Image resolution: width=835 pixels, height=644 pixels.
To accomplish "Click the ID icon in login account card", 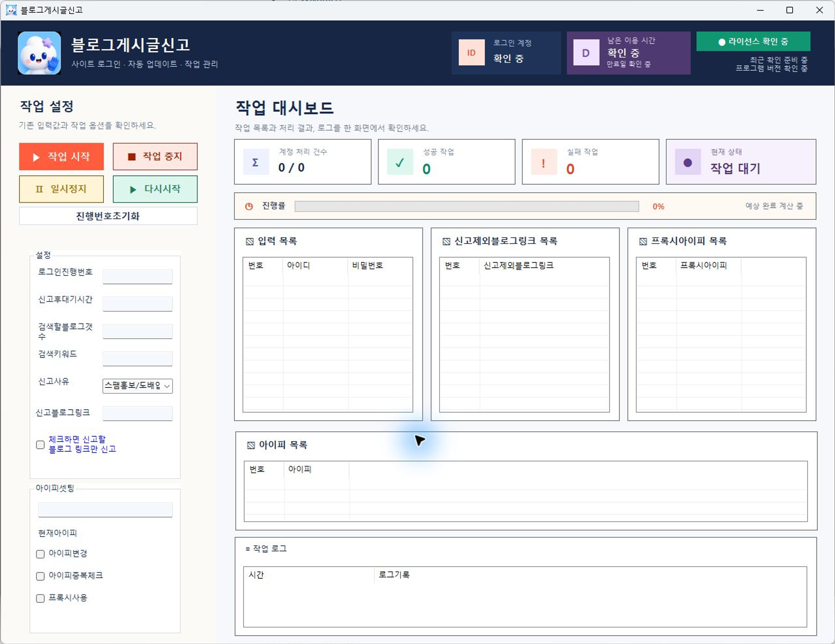I will tap(471, 53).
